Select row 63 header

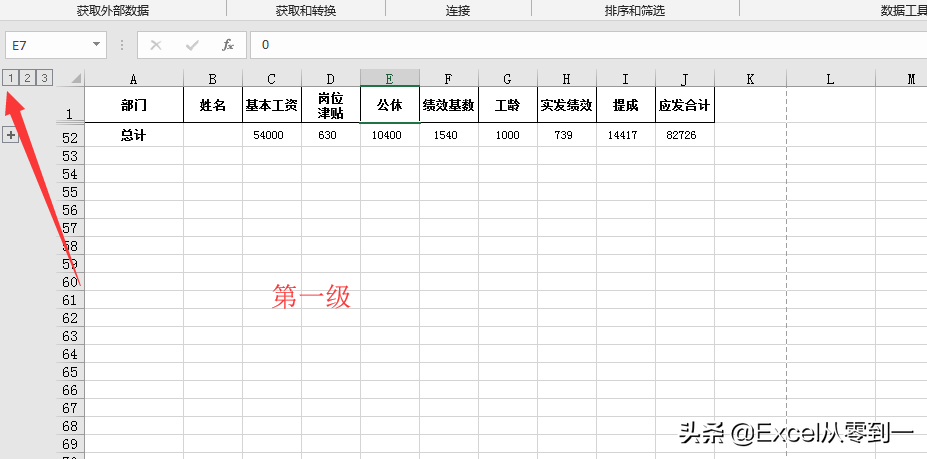click(70, 336)
